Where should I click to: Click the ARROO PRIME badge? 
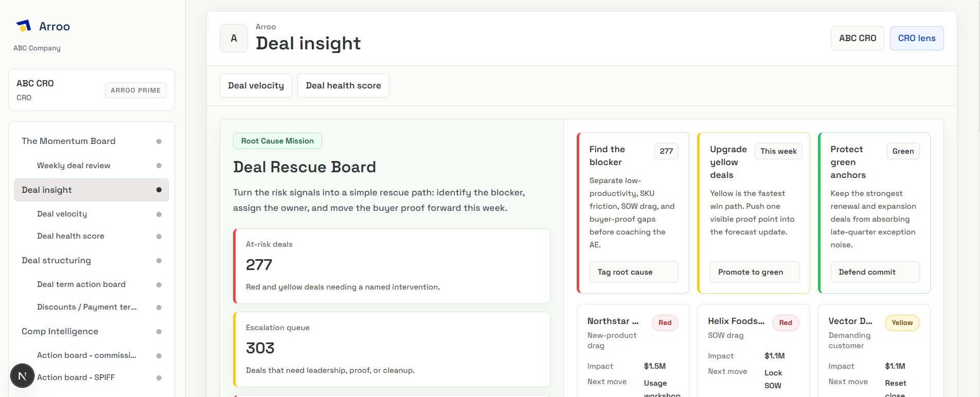[136, 91]
